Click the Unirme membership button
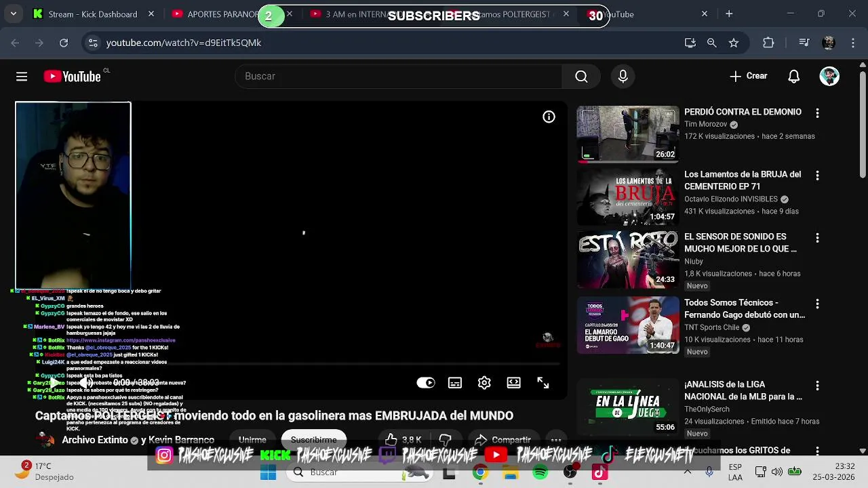This screenshot has height=488, width=868. [x=252, y=440]
